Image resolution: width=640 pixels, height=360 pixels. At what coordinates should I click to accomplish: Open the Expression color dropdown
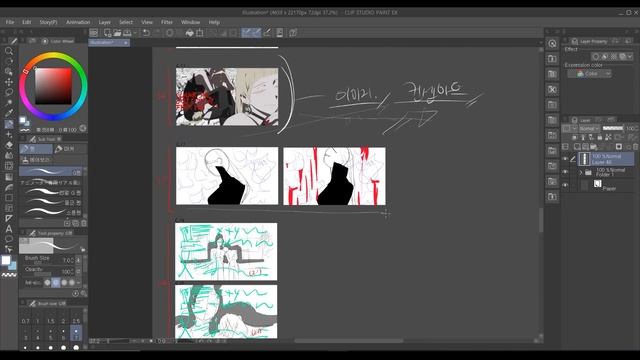pyautogui.click(x=589, y=74)
